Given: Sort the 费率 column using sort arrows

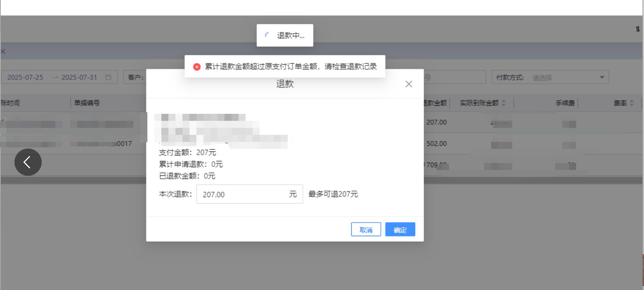Looking at the screenshot, I should pos(632,103).
